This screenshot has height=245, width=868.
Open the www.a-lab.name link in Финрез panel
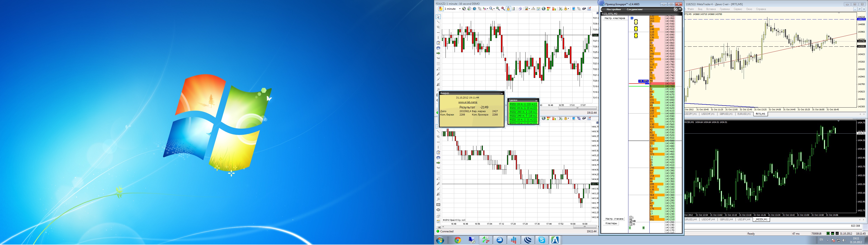(x=468, y=102)
